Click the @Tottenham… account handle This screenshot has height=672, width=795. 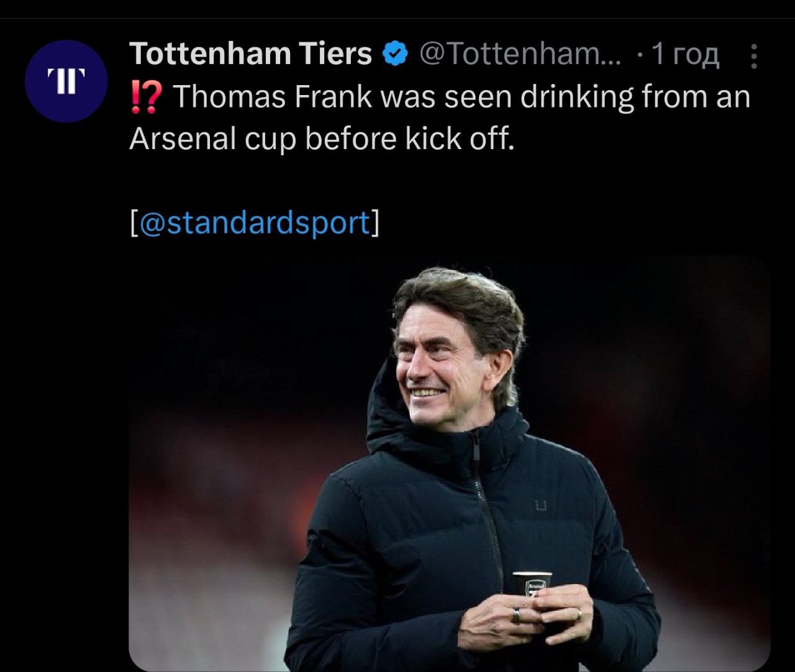(520, 55)
